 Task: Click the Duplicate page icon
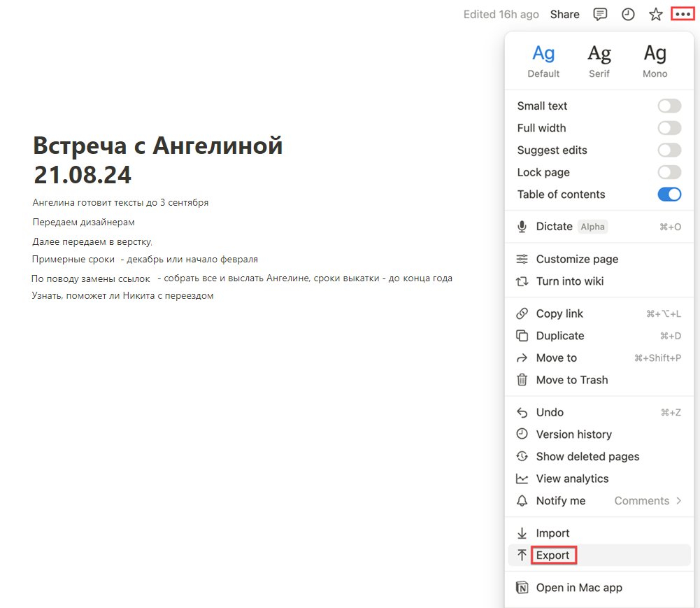(x=522, y=336)
